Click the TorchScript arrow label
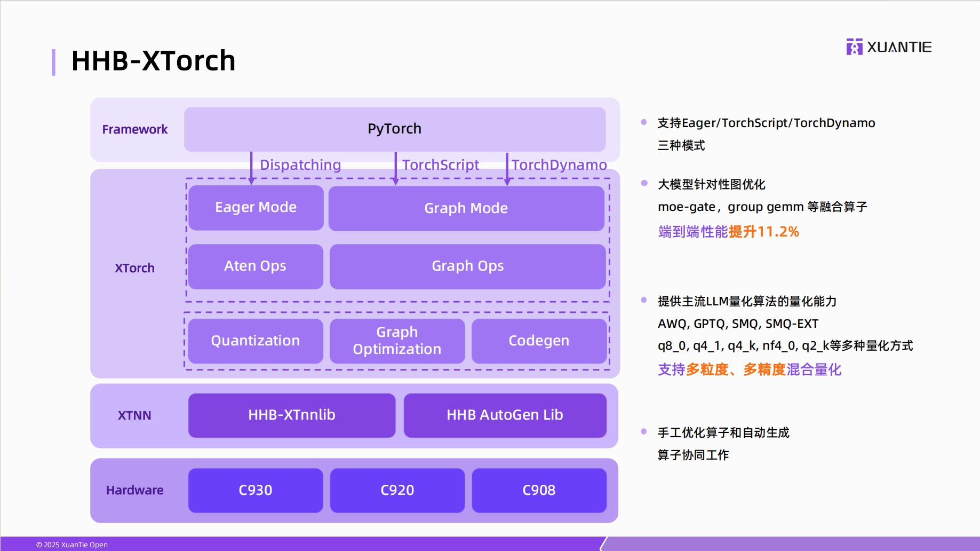The image size is (980, 551). pyautogui.click(x=441, y=165)
